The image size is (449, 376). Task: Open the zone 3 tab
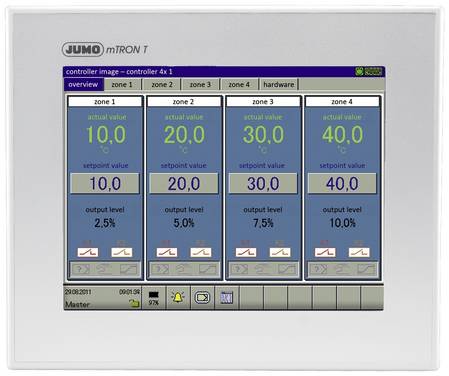200,85
